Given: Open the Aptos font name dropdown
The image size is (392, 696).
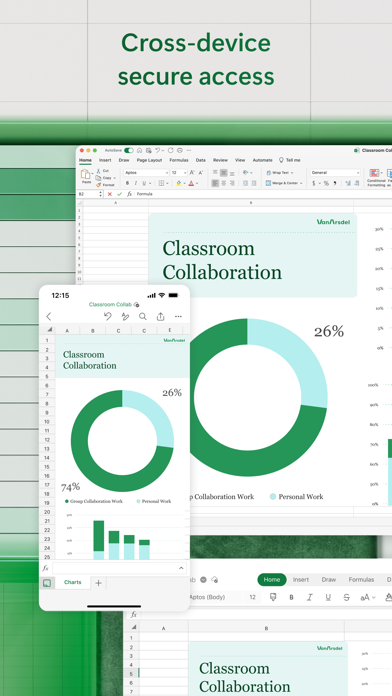Looking at the screenshot, I should 146,172.
